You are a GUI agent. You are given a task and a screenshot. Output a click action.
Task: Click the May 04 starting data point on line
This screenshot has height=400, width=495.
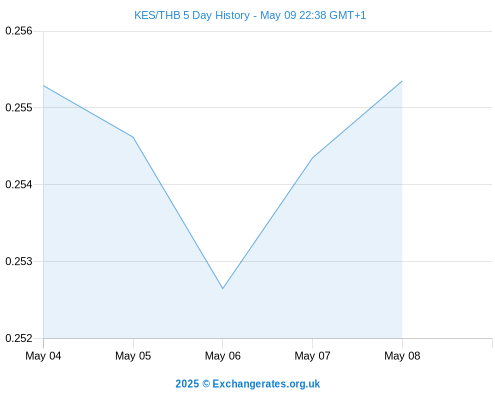[x=44, y=86]
